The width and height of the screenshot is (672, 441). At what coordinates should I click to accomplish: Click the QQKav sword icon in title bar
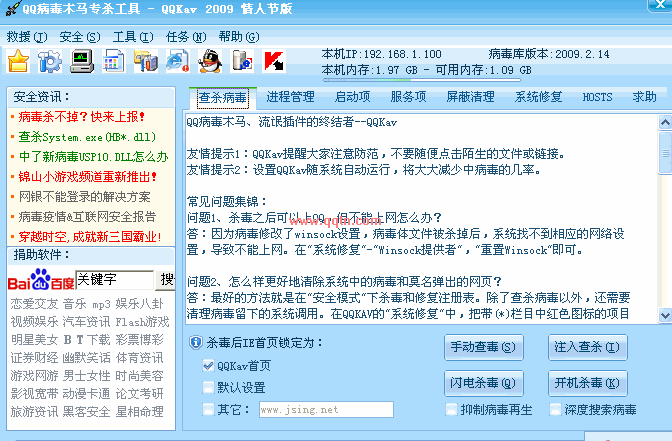pyautogui.click(x=13, y=9)
